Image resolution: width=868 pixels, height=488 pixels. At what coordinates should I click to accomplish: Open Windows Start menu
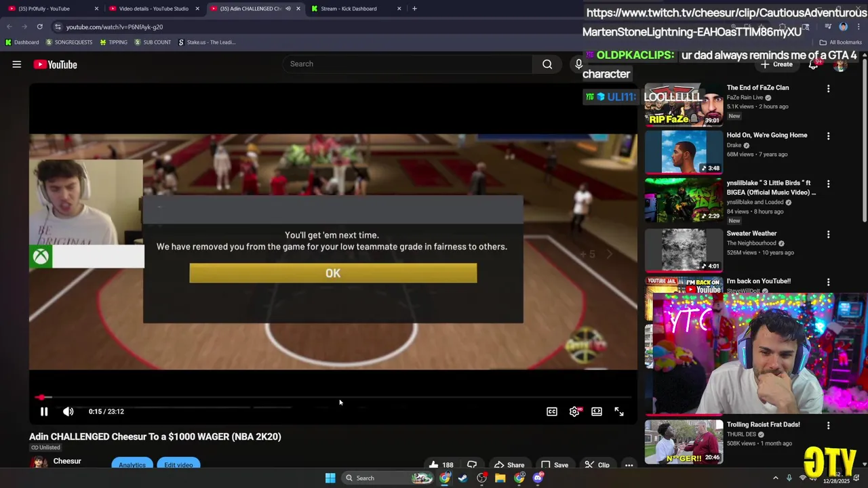(330, 478)
